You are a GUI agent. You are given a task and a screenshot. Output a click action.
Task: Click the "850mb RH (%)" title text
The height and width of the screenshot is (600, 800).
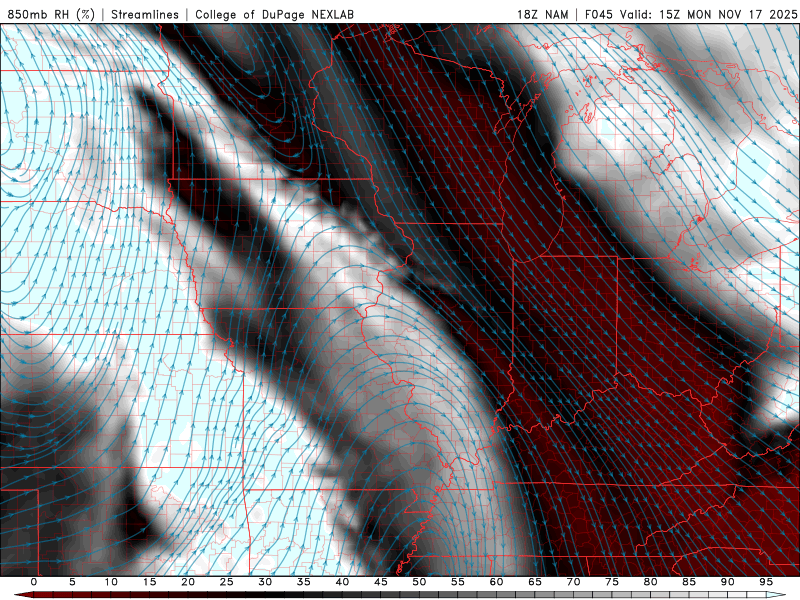(x=51, y=14)
